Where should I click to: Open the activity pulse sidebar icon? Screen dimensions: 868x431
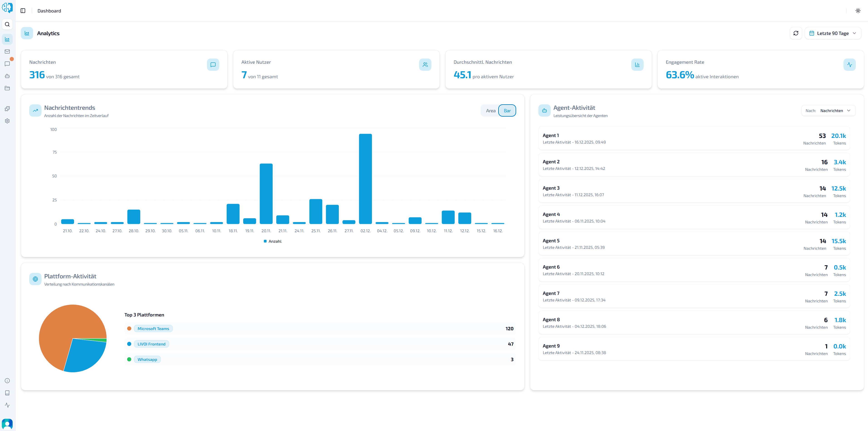(7, 405)
